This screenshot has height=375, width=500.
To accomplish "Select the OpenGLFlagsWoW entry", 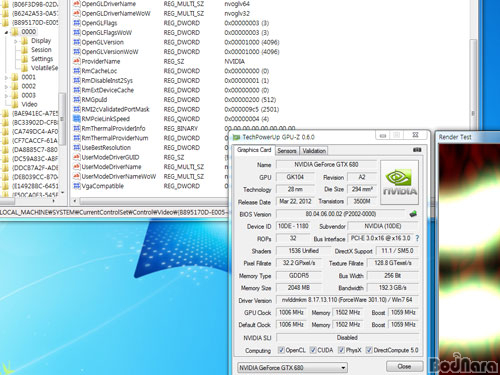I will click(x=107, y=33).
